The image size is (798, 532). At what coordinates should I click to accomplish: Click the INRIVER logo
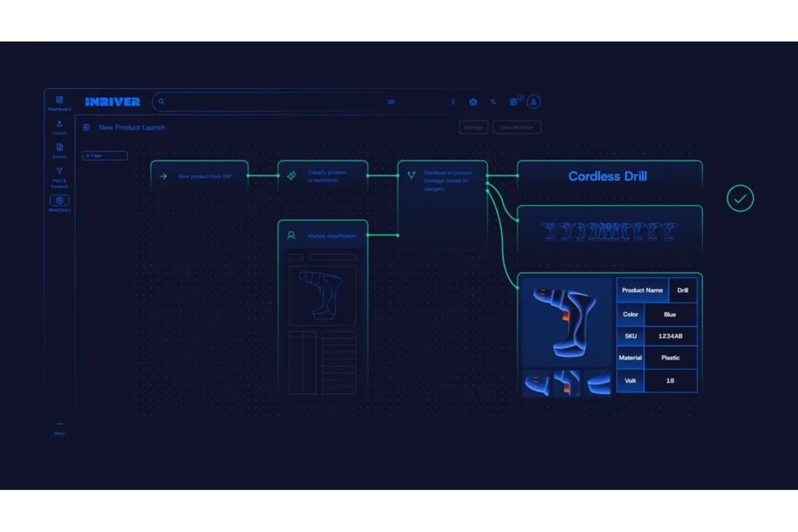pos(113,102)
